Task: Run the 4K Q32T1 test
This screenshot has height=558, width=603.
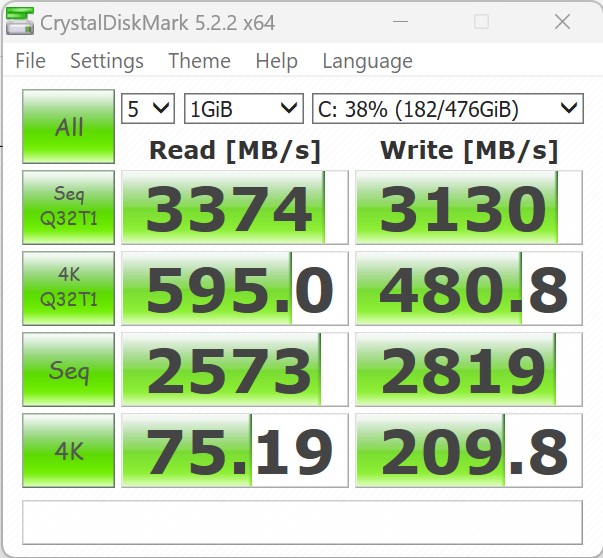Action: (68, 288)
